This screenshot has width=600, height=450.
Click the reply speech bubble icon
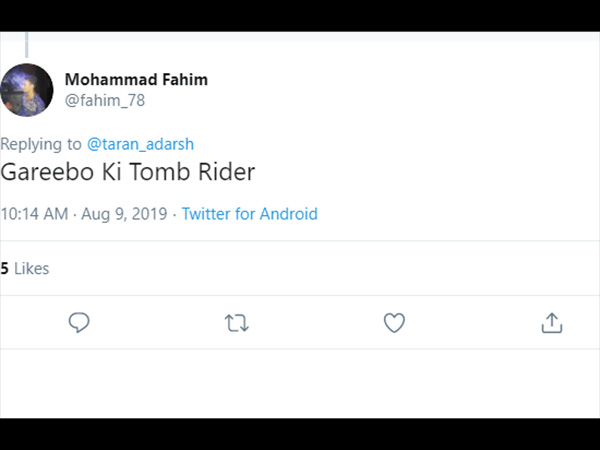tap(79, 323)
